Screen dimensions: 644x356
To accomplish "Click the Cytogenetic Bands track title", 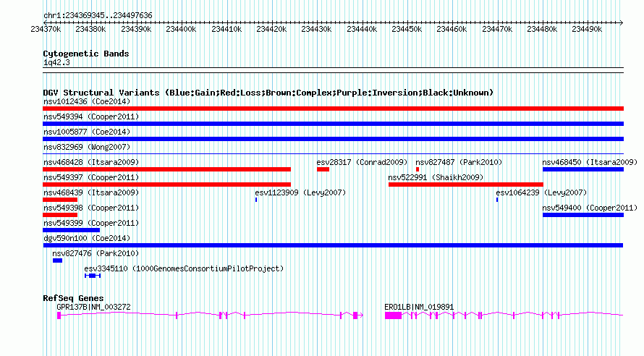I will 86,54.
